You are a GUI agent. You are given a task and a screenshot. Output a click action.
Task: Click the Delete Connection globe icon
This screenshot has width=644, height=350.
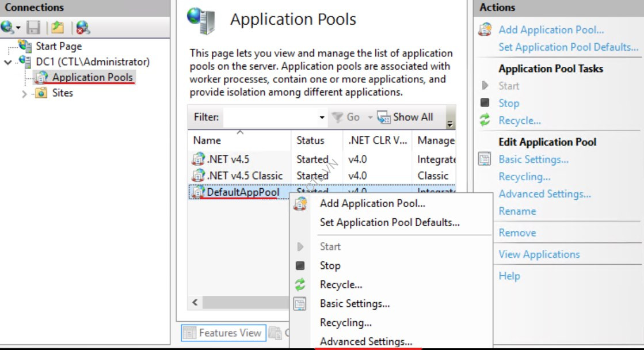(83, 27)
